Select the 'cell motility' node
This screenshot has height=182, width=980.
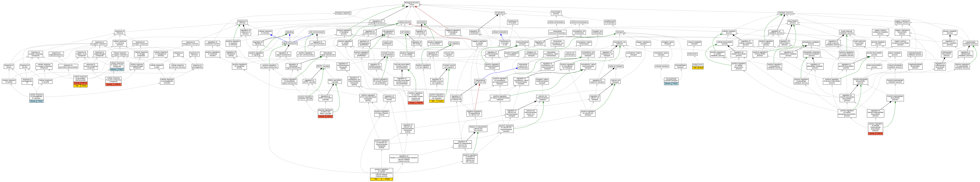pos(405,32)
